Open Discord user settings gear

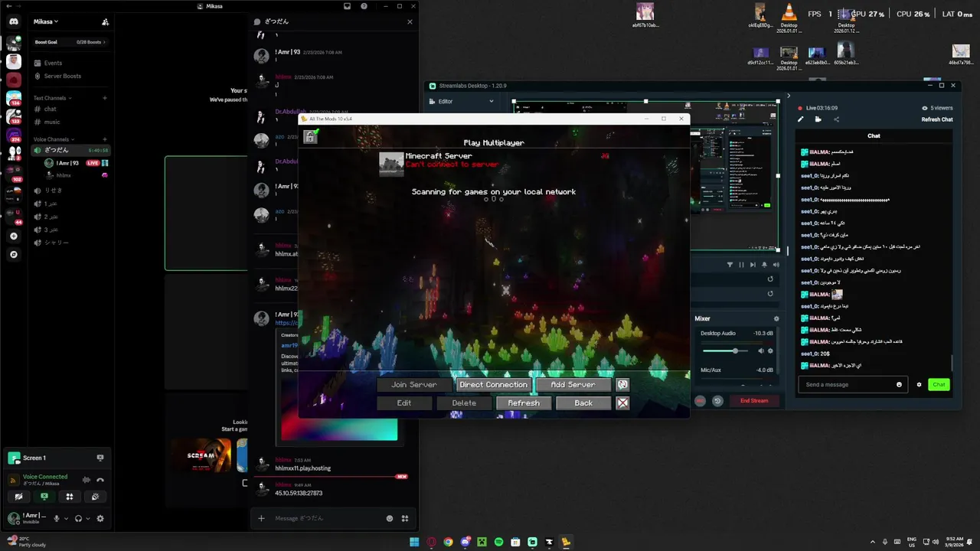pos(100,518)
